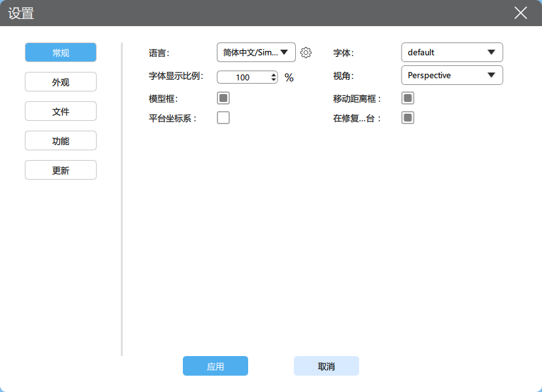This screenshot has height=392, width=542.
Task: Expand the 字体 dropdown showing default
Action: (451, 52)
